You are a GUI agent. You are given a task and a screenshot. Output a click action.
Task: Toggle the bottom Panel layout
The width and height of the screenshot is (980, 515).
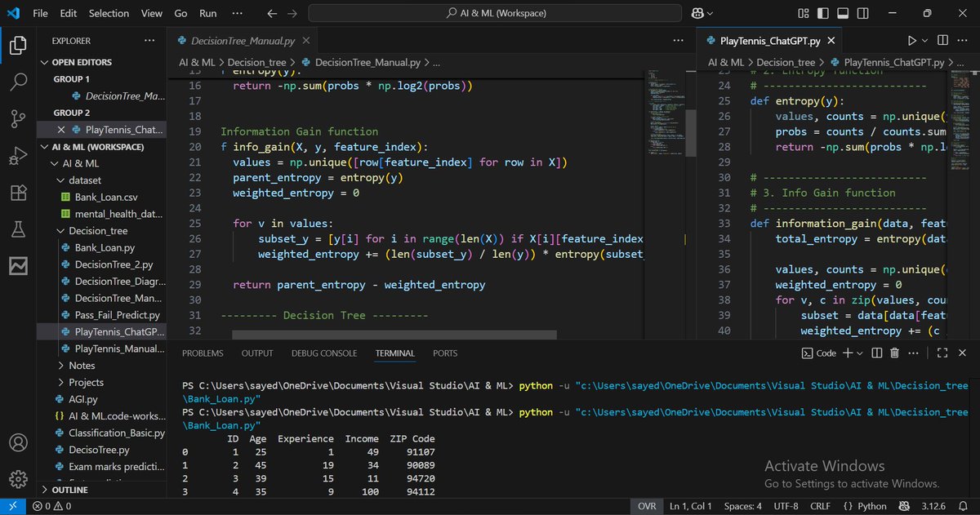point(841,13)
